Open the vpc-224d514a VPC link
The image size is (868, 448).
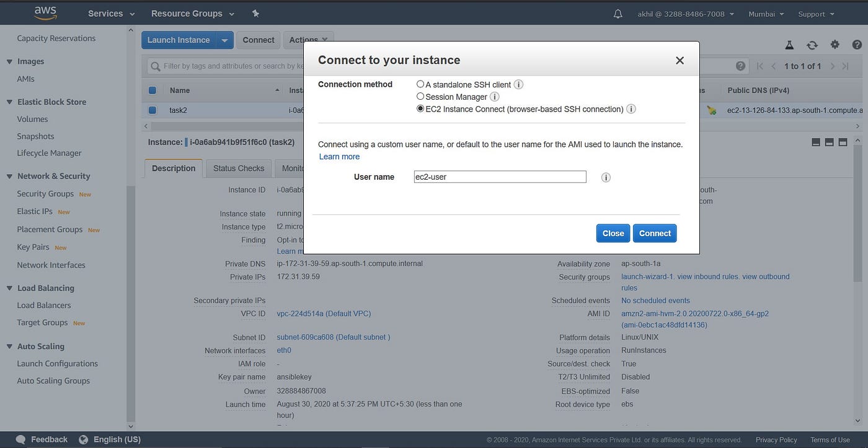click(x=324, y=314)
